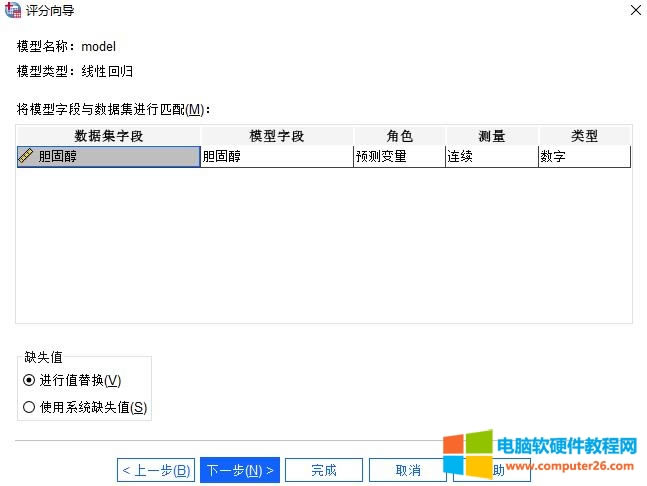Select the 进行值替换 radio button
Screen dimensions: 647x486
pos(29,381)
